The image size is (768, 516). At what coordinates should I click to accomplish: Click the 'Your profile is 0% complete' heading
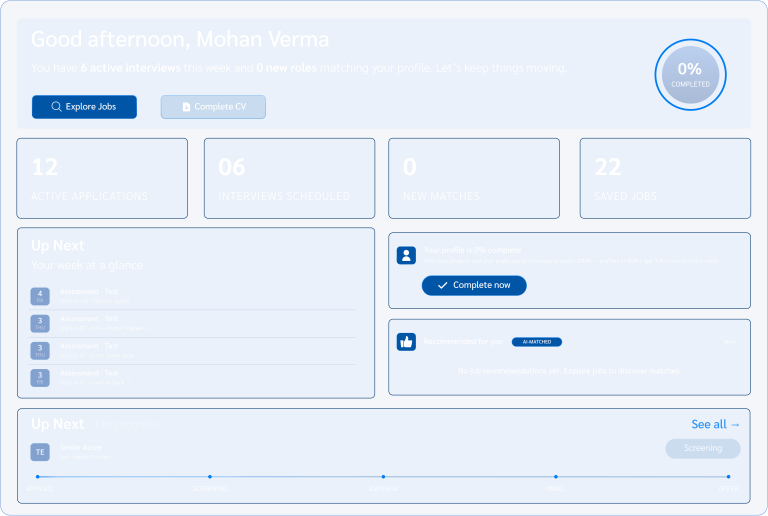click(472, 250)
